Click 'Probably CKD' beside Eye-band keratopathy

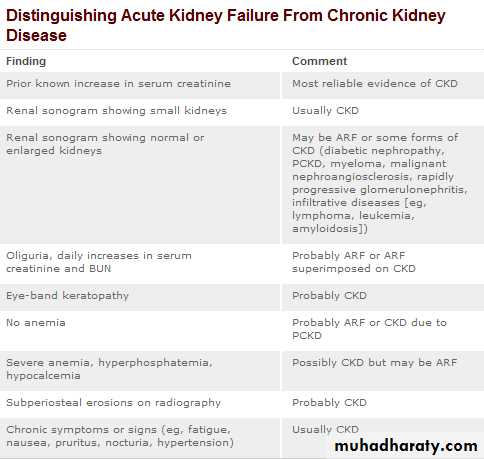pyautogui.click(x=329, y=296)
